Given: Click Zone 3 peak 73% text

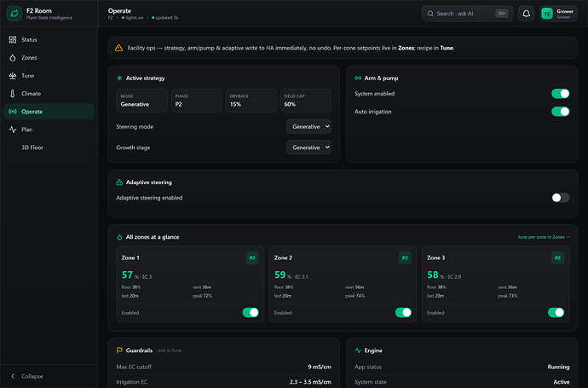Looking at the screenshot, I should click(508, 296).
